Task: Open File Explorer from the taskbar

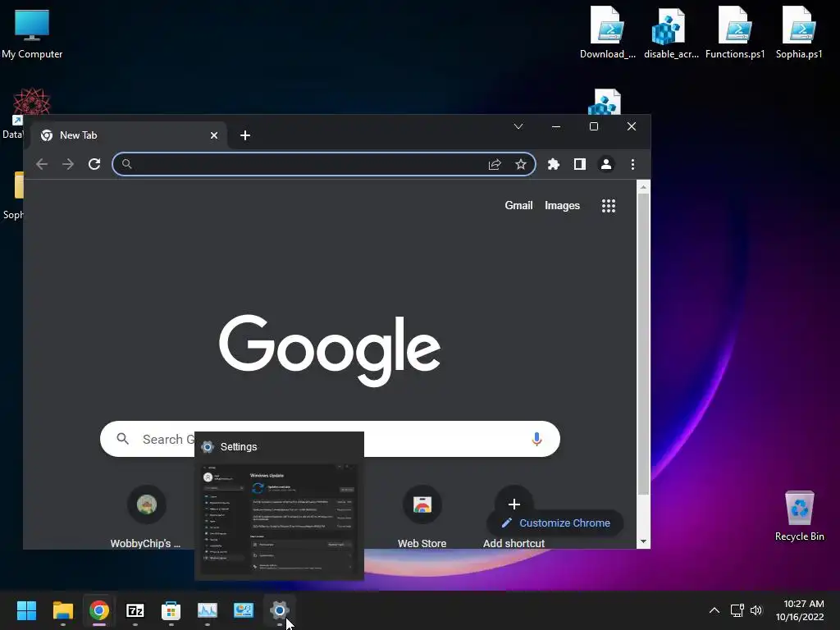Action: (62, 610)
